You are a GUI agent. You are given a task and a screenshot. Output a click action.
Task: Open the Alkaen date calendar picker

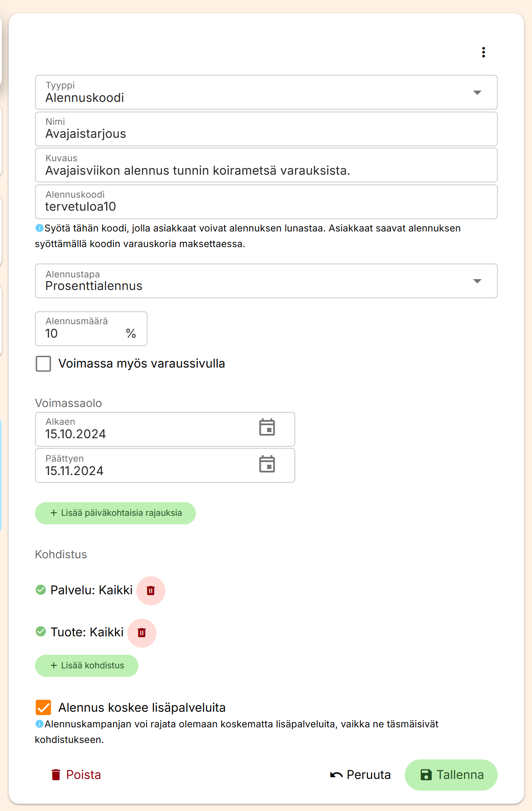267,428
